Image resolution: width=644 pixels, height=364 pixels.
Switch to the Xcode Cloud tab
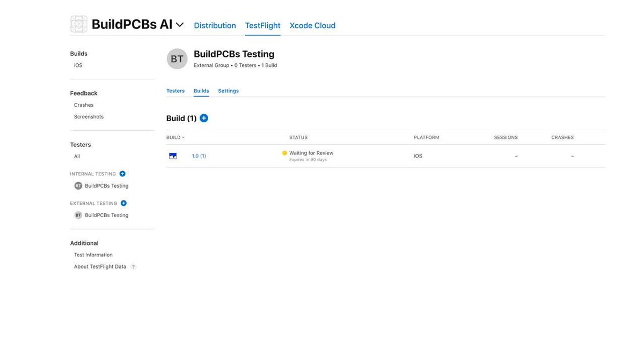[x=312, y=25]
